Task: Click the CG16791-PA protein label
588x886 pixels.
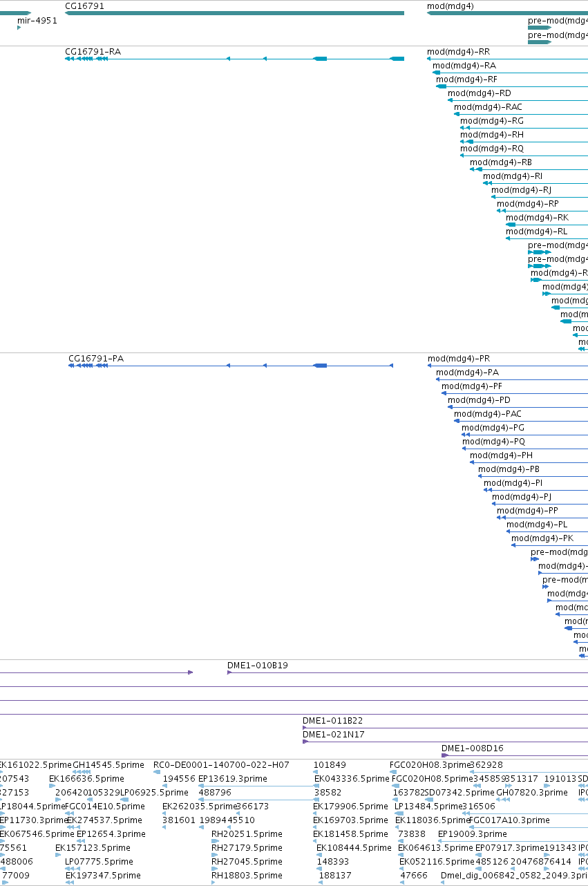Action: 96,359
